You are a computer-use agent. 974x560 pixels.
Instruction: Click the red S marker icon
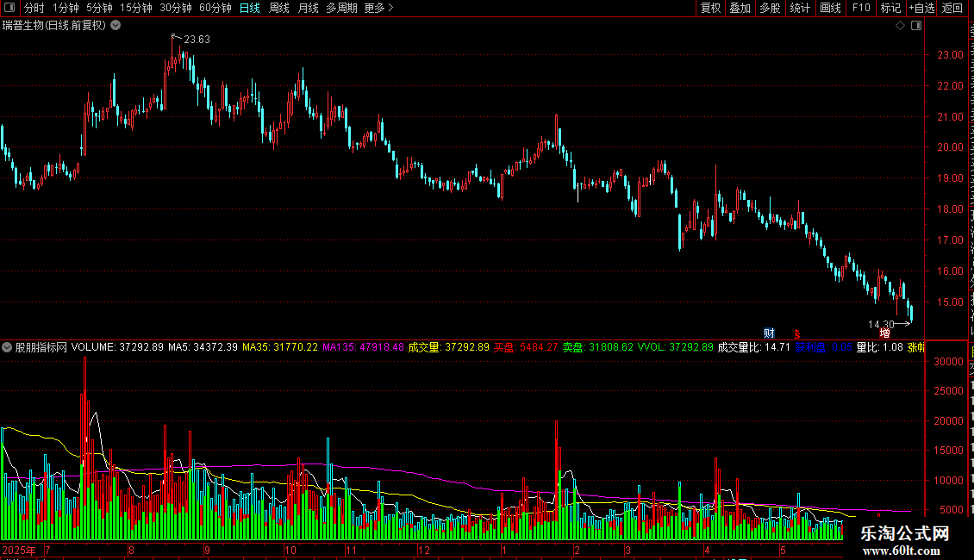pyautogui.click(x=797, y=334)
